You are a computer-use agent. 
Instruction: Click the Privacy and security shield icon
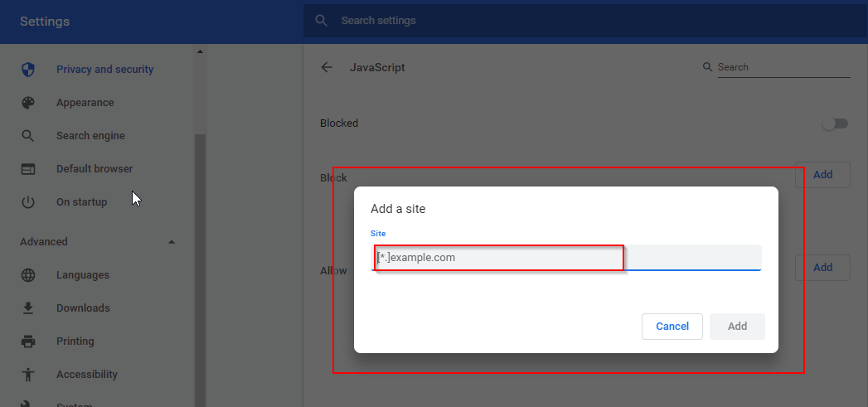(x=27, y=70)
